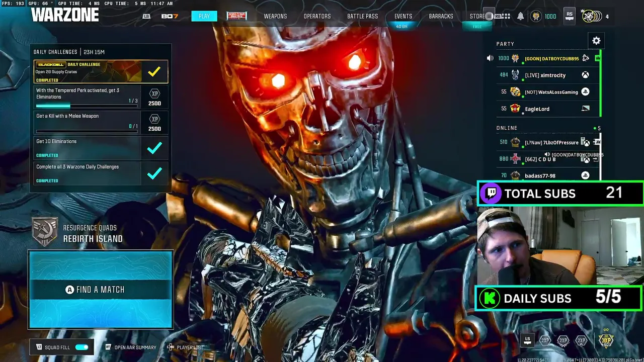This screenshot has width=644, height=362.
Task: Click join icon on C D U B row
Action: click(x=596, y=159)
